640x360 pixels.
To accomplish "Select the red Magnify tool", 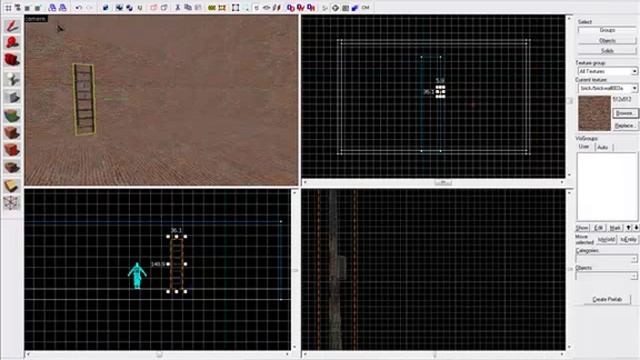I will click(x=12, y=43).
